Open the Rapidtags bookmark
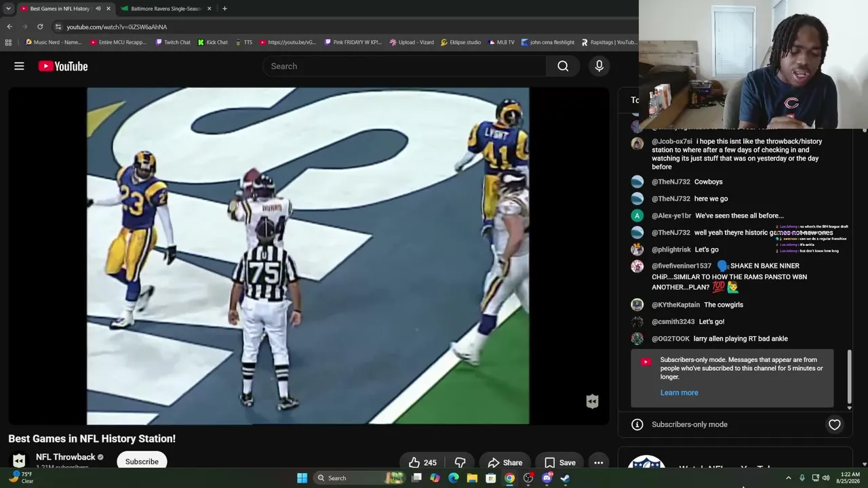Viewport: 868px width, 488px height. pos(609,42)
